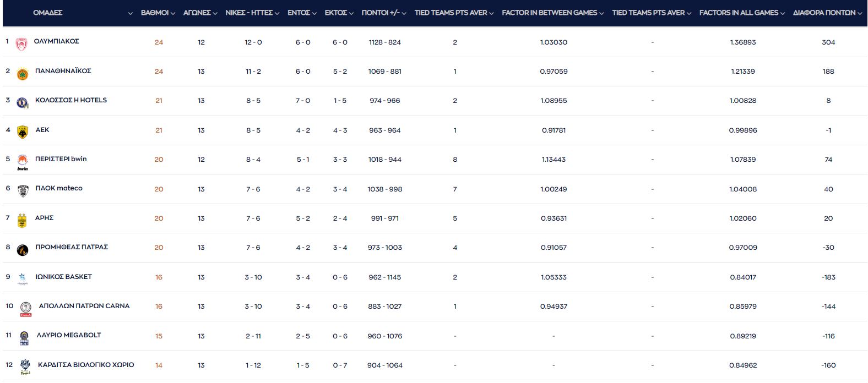Click the ΠΡΟΜΗΘΕΑΣ ΠΑΤΡΑΣ flame logo
Screen dimensions: 868x383
point(22,250)
